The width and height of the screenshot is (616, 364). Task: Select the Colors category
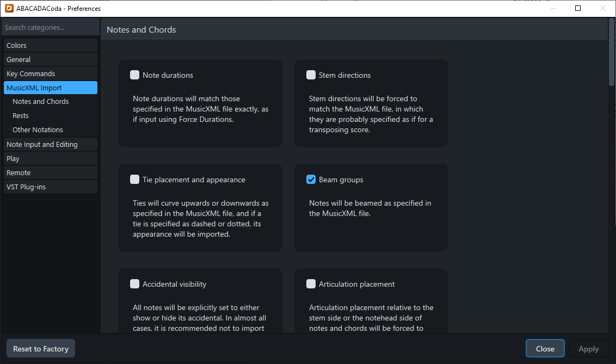(x=50, y=45)
